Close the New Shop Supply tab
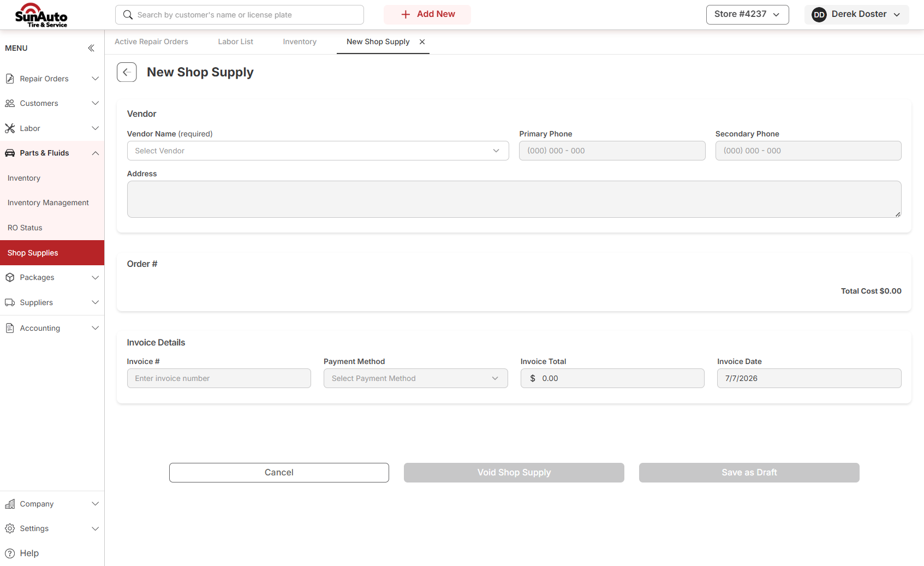 click(x=422, y=41)
